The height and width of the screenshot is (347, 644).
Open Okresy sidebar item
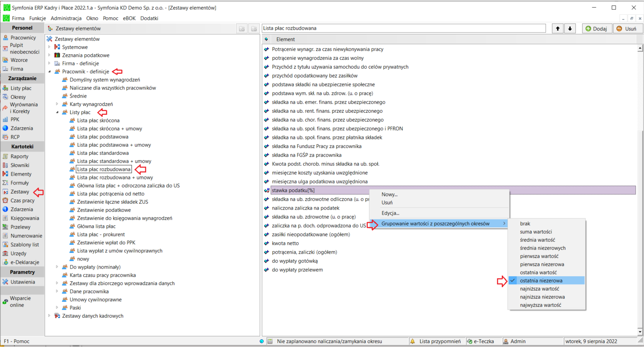tap(18, 97)
